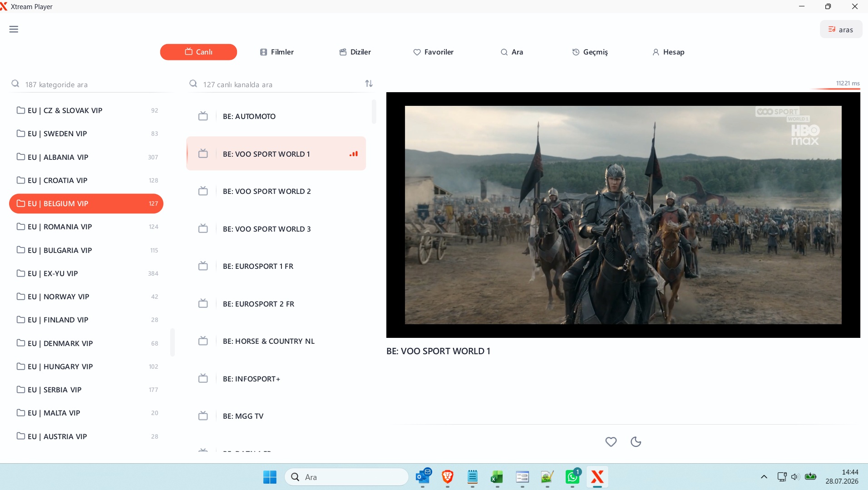Play the BE: HORSE & COUNTRY NL channel
868x490 pixels.
pos(276,341)
